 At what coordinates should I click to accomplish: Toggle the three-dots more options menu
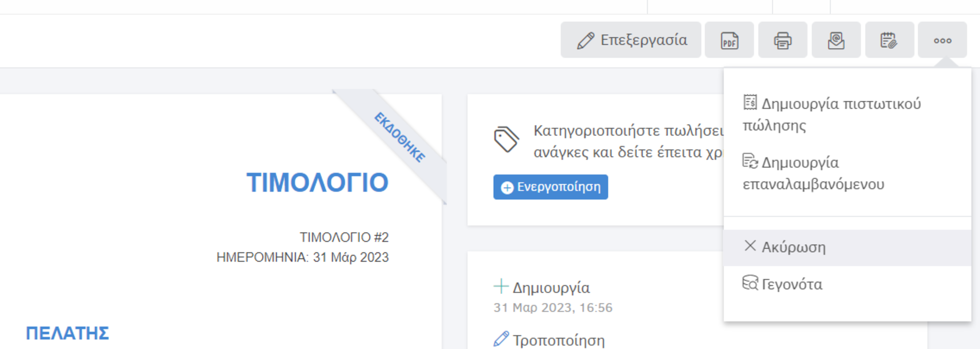point(943,40)
